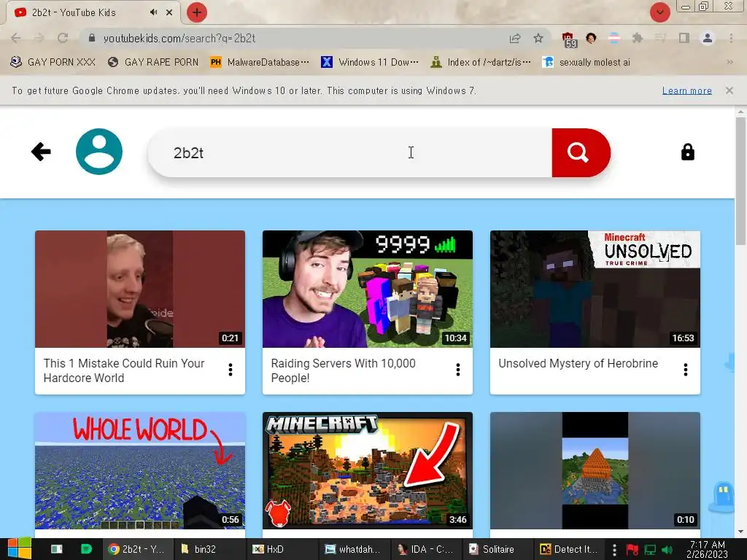Open the Windows Start button

pyautogui.click(x=20, y=549)
